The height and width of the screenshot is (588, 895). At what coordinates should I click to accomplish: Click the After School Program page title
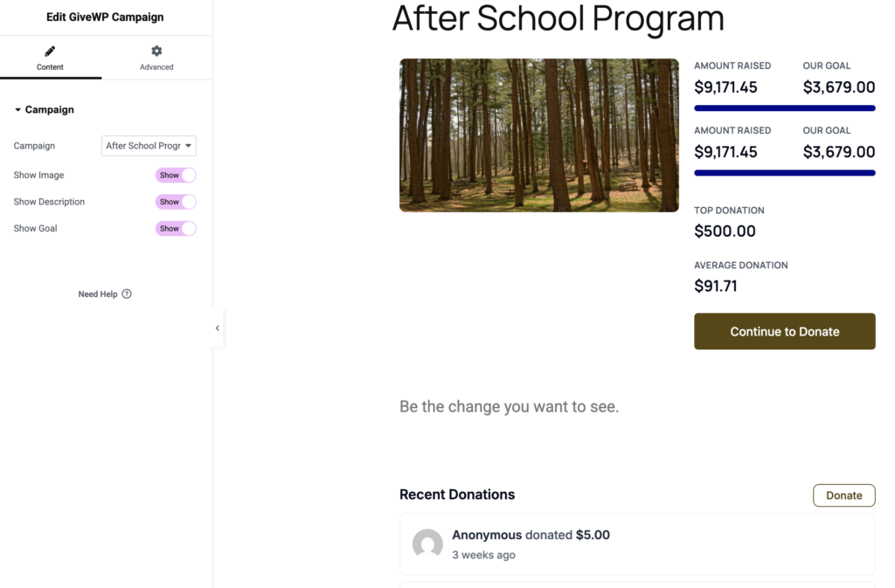click(558, 18)
